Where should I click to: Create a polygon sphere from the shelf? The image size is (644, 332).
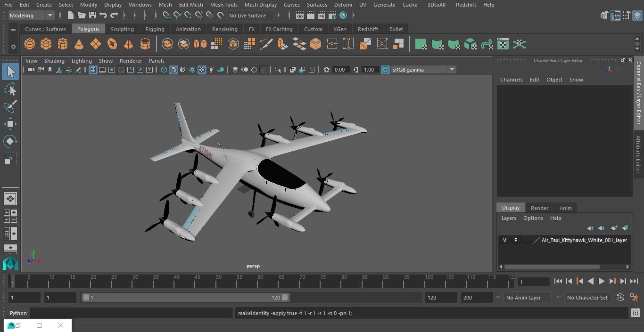(x=30, y=44)
